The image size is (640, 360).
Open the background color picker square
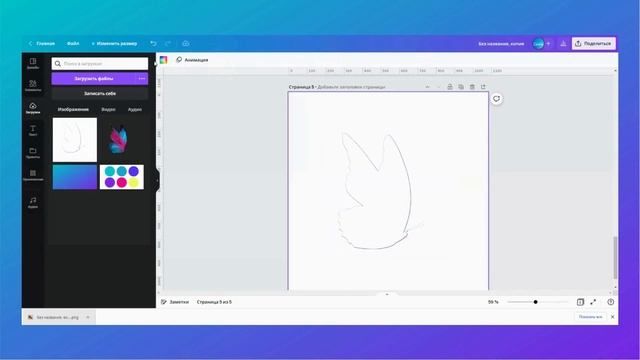coord(163,60)
